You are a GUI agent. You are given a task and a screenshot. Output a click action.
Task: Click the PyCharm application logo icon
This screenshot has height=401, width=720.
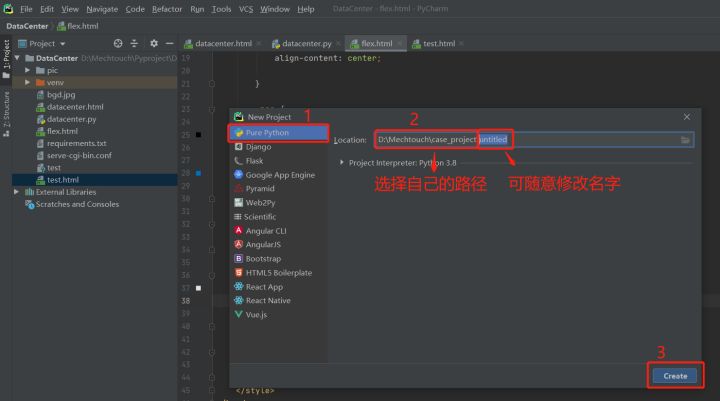point(8,9)
